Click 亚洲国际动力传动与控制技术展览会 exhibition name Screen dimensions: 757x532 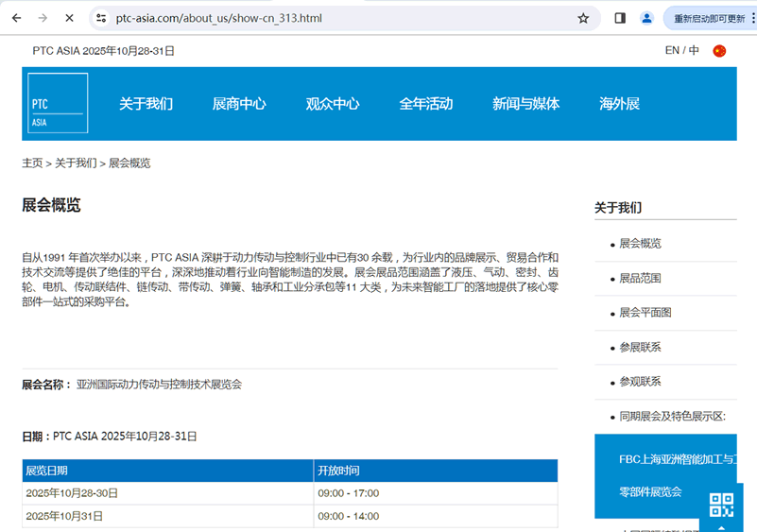pos(160,385)
